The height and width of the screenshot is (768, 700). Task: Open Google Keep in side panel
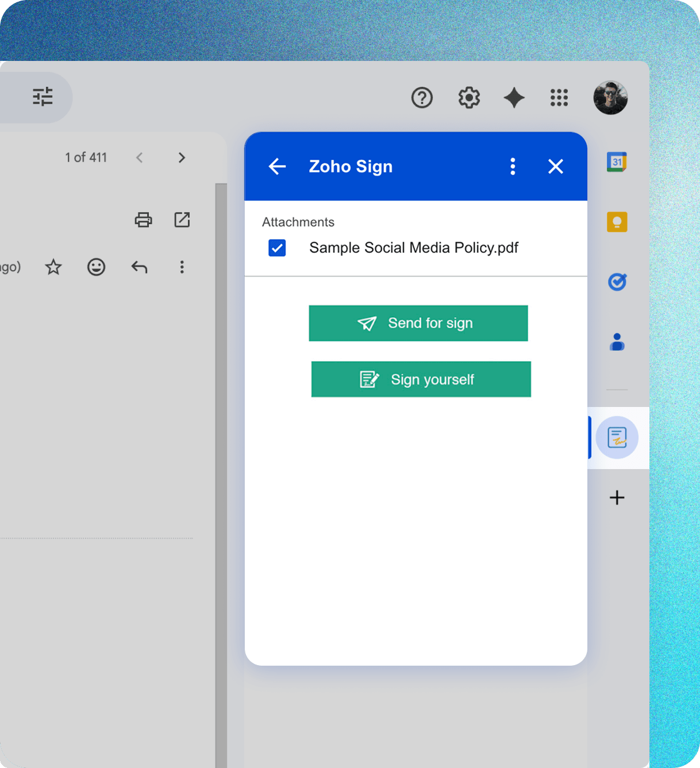[617, 222]
